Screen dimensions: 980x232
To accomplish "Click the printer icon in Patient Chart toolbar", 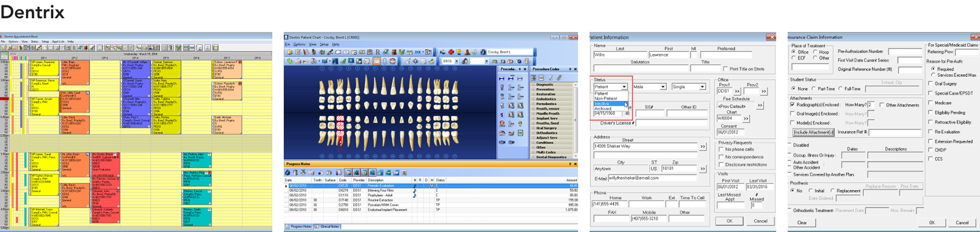I will (298, 61).
